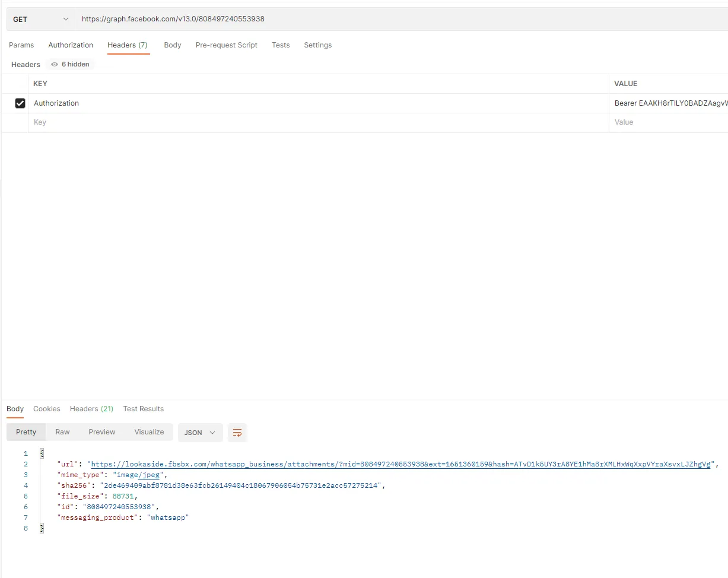Viewport: 728px width, 578px height.
Task: Open the Visualize response view
Action: (x=149, y=431)
